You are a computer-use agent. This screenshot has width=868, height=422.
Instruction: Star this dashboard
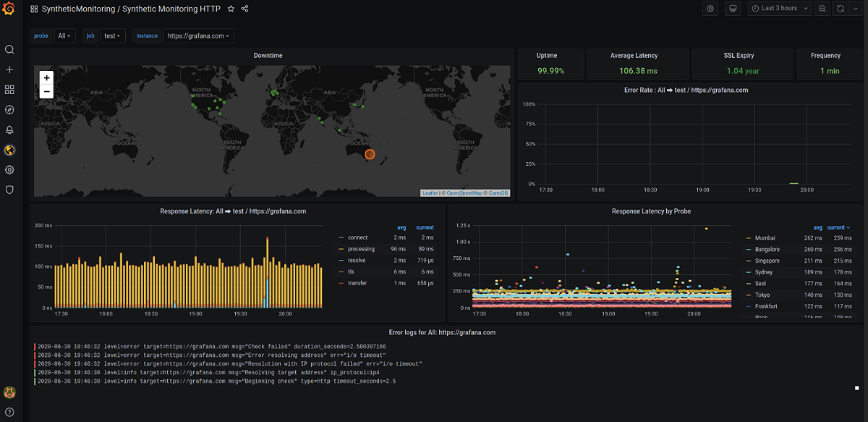point(230,9)
